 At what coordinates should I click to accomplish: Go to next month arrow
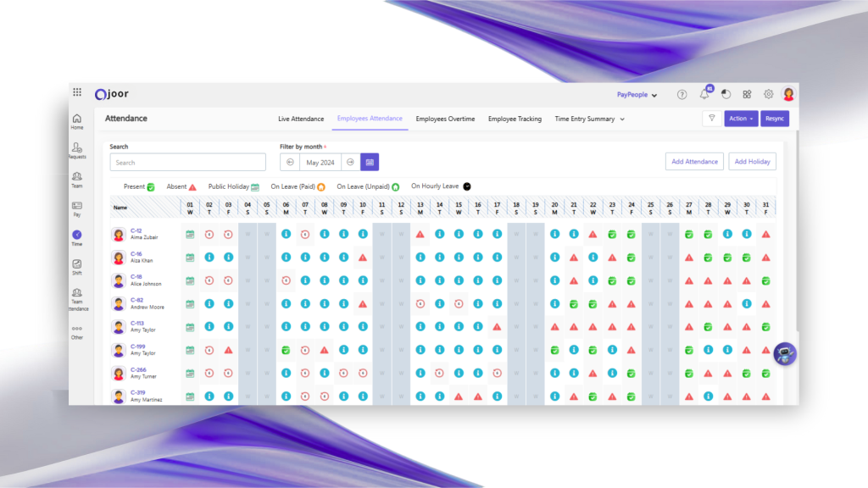pos(350,162)
